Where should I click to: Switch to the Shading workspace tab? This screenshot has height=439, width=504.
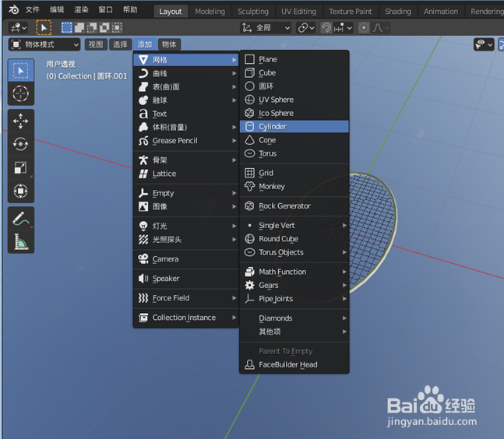[398, 12]
